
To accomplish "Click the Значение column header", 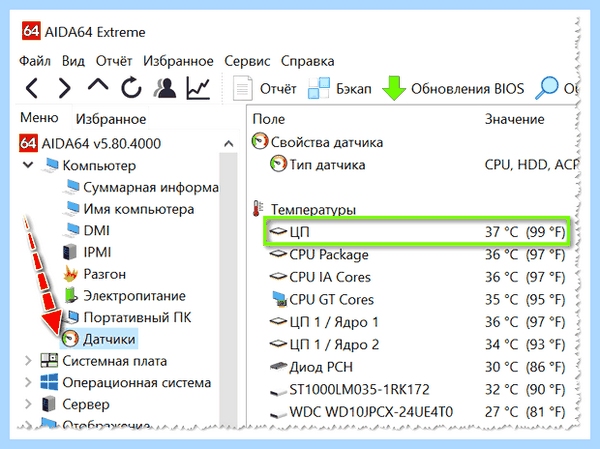I will click(515, 119).
